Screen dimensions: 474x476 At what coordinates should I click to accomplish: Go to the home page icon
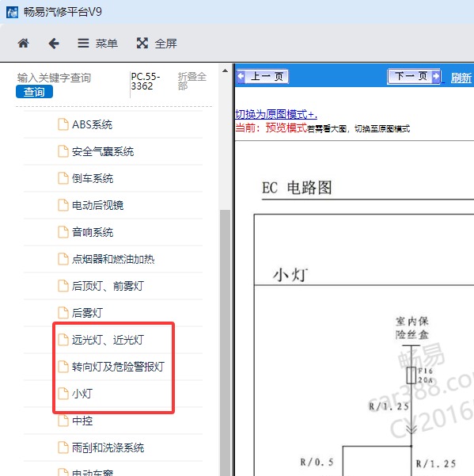click(x=23, y=44)
